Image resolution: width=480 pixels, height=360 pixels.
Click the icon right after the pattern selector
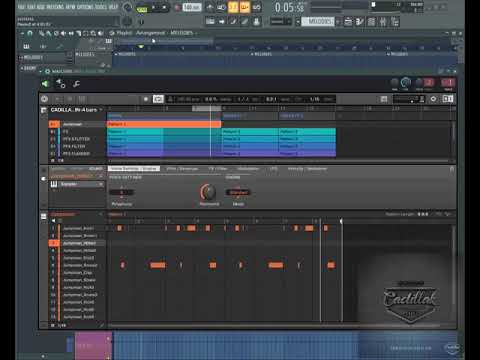(338, 22)
